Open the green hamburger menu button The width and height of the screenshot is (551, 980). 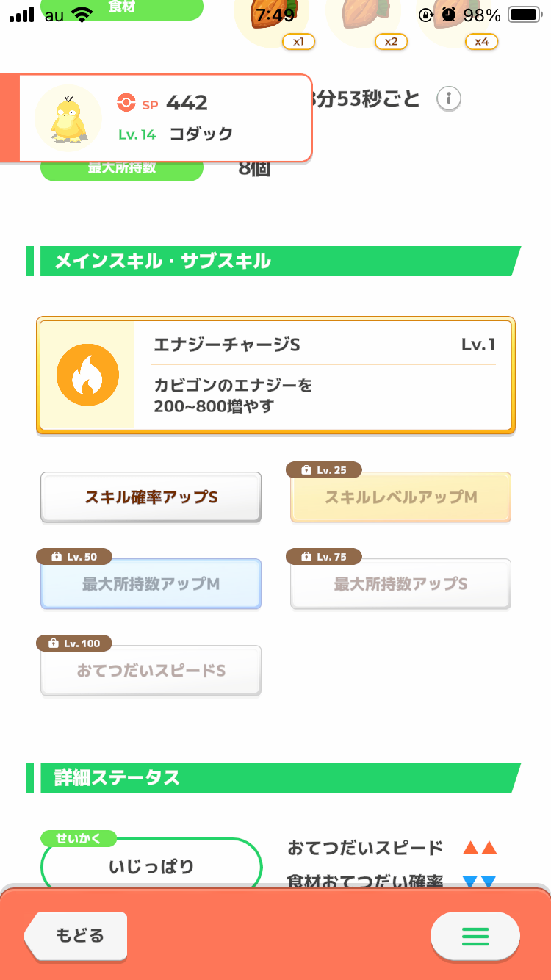[x=475, y=936]
